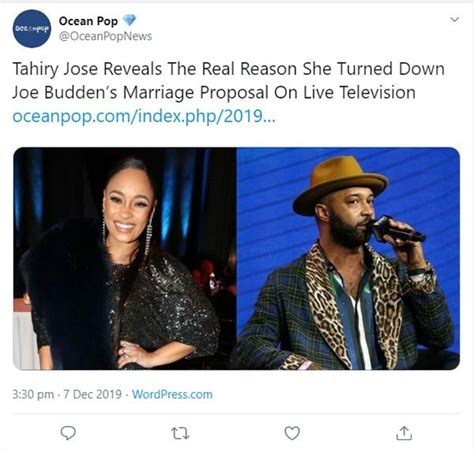This screenshot has width=474, height=452.
Task: Expand the tweet options chevron menu
Action: click(x=454, y=19)
